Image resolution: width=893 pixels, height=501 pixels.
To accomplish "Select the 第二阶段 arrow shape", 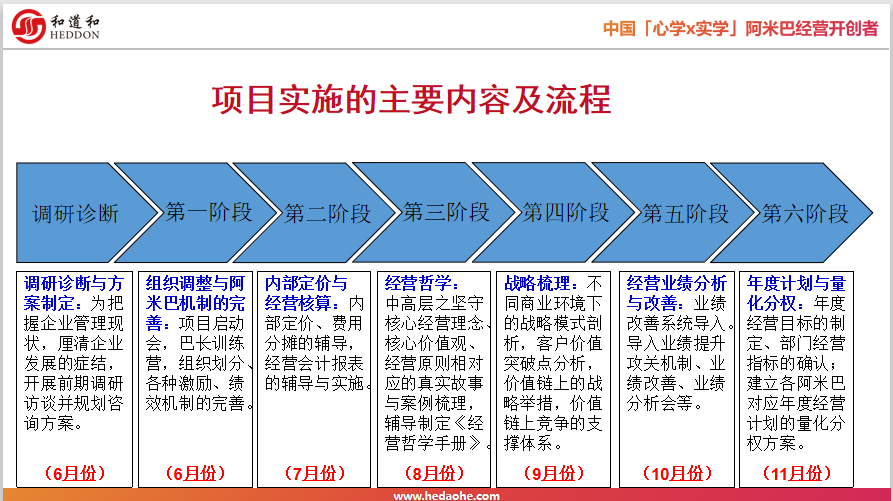I will click(315, 213).
